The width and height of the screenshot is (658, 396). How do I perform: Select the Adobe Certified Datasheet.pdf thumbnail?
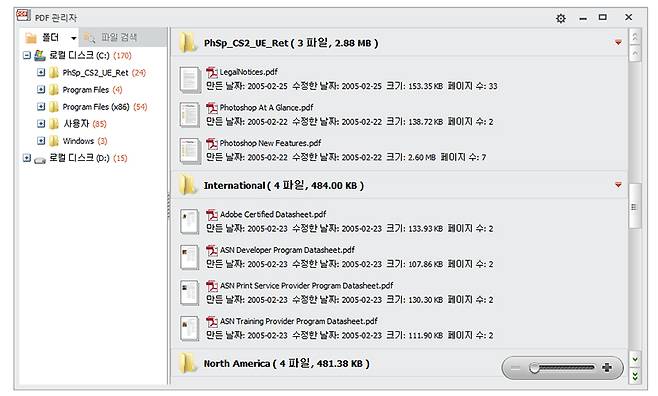189,221
